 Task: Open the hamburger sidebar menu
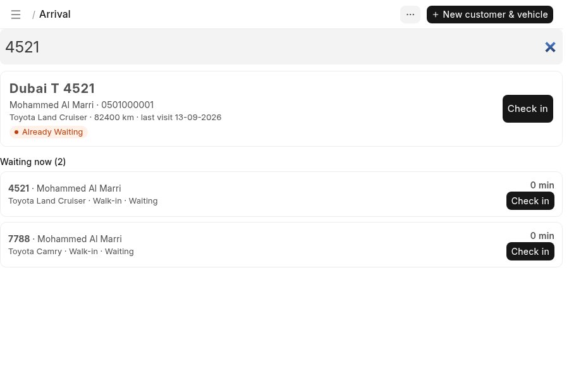click(x=16, y=15)
